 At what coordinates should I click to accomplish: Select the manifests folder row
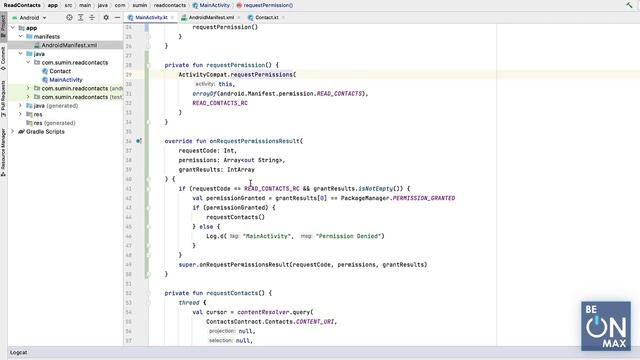point(65,36)
